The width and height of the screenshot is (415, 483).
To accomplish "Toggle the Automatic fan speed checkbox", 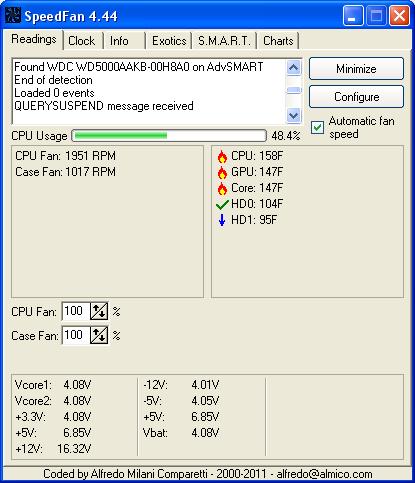I will tap(317, 127).
